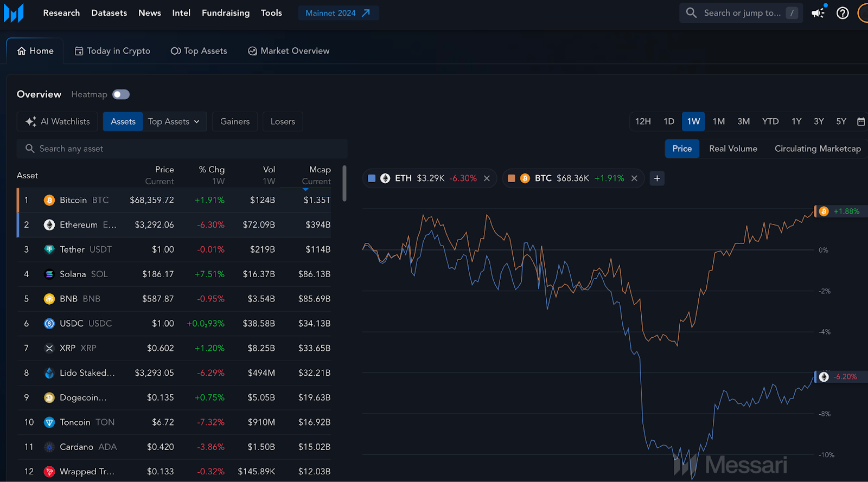Switch to Today in Crypto tab

(112, 51)
